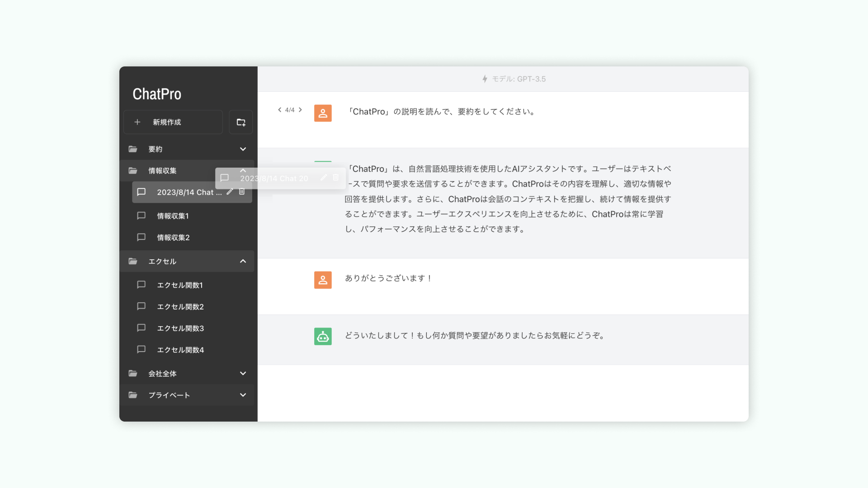Click the ChatPro logo title
Viewport: 868px width, 488px height.
[157, 94]
